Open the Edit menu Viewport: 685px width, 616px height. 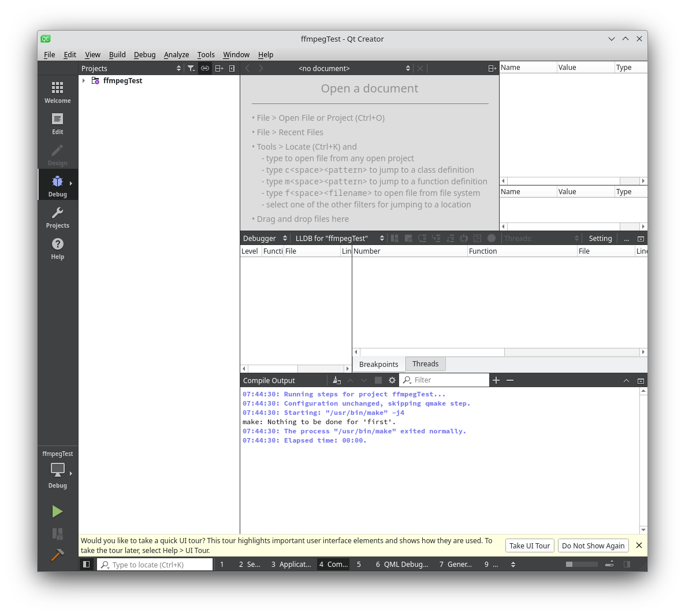coord(70,55)
